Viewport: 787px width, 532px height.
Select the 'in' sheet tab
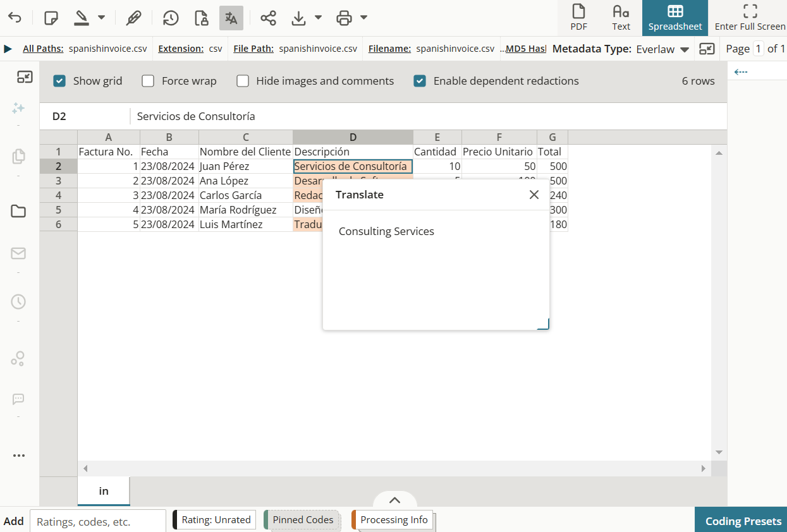coord(104,492)
